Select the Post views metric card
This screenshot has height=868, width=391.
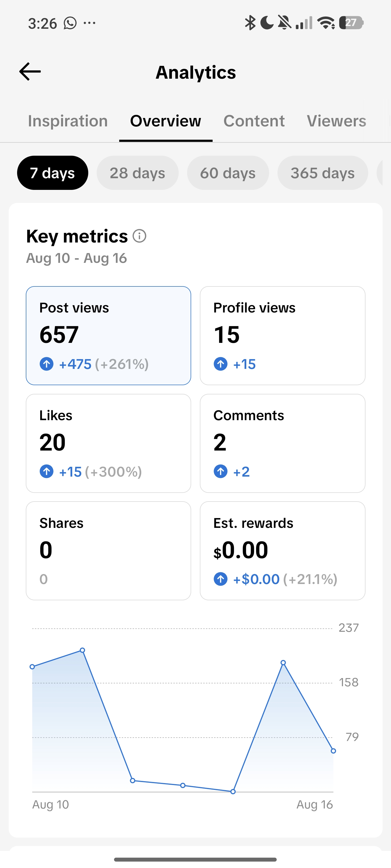click(x=109, y=336)
